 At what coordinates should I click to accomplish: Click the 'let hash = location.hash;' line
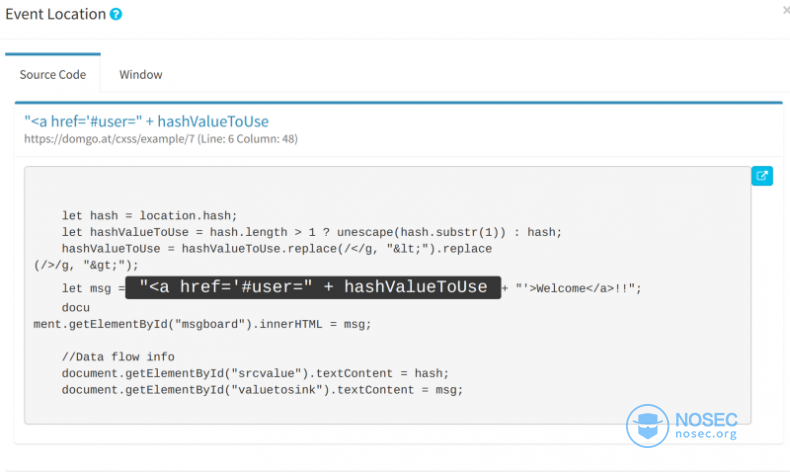(150, 216)
